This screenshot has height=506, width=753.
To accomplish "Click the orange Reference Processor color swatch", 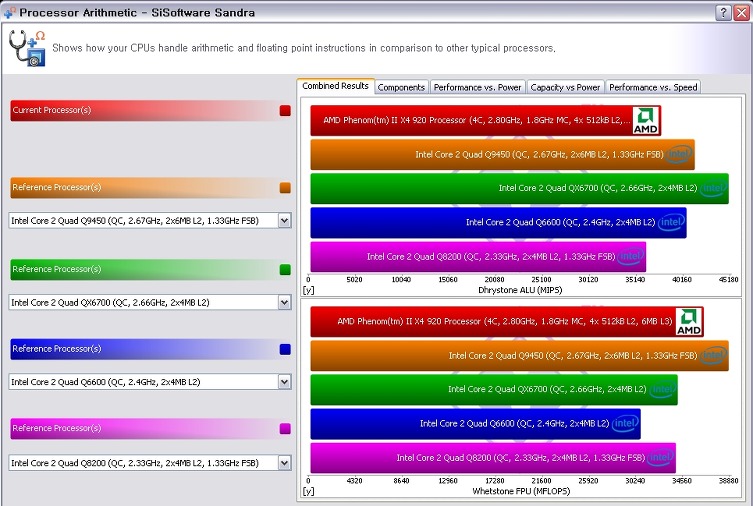I will 285,188.
